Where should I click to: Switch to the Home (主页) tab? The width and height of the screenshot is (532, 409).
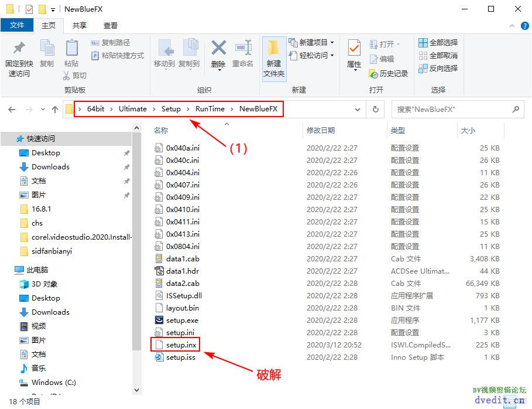pos(49,25)
